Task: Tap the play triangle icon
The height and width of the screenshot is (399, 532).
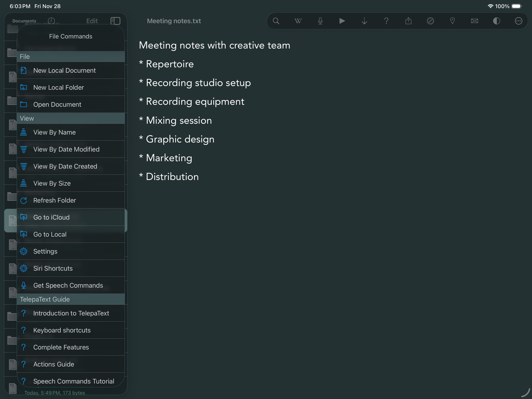Action: (x=342, y=21)
